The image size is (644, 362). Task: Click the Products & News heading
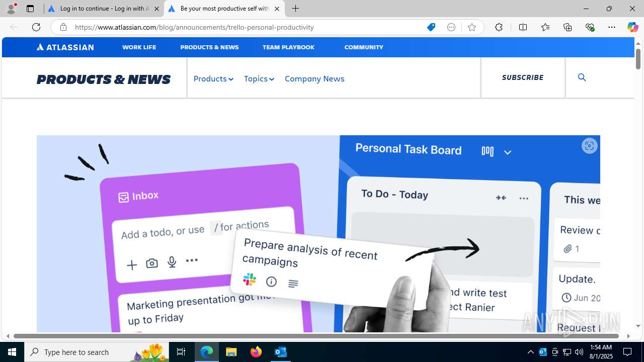tap(103, 79)
